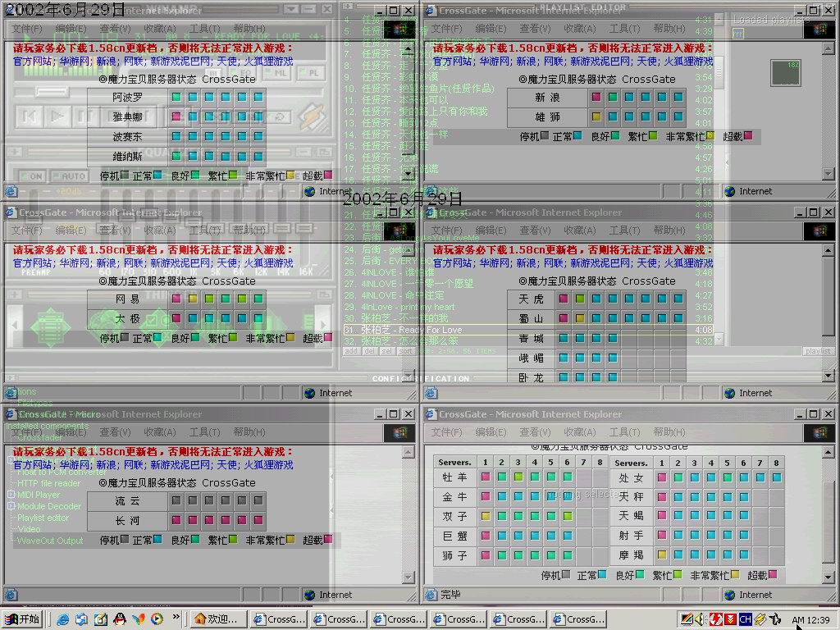The height and width of the screenshot is (630, 840).
Task: Click scroll-up arrow in 天虎 window
Action: point(828,251)
